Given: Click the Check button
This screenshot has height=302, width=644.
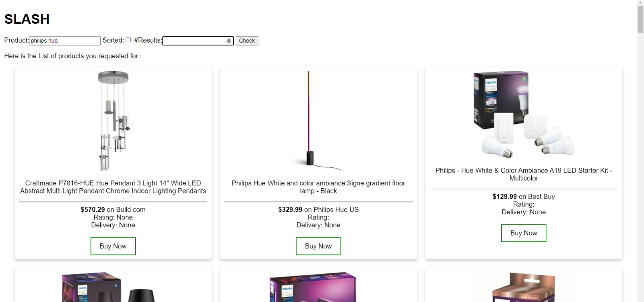Looking at the screenshot, I should pyautogui.click(x=247, y=41).
